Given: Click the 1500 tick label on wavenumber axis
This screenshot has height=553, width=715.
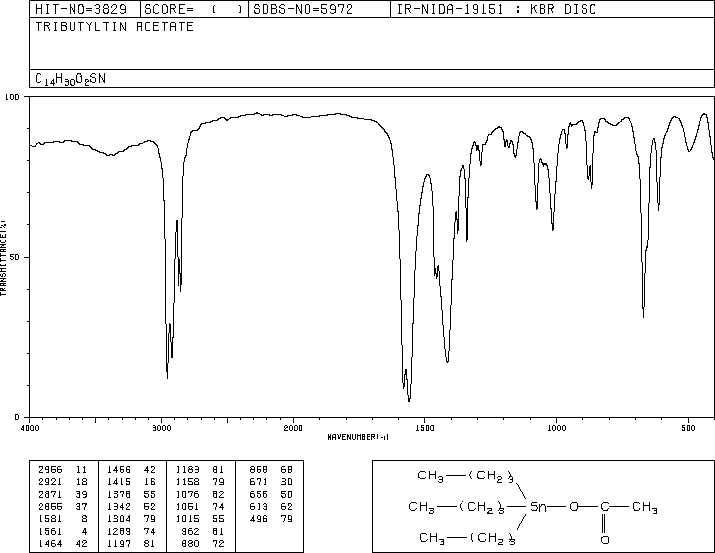Looking at the screenshot, I should click(x=425, y=428).
